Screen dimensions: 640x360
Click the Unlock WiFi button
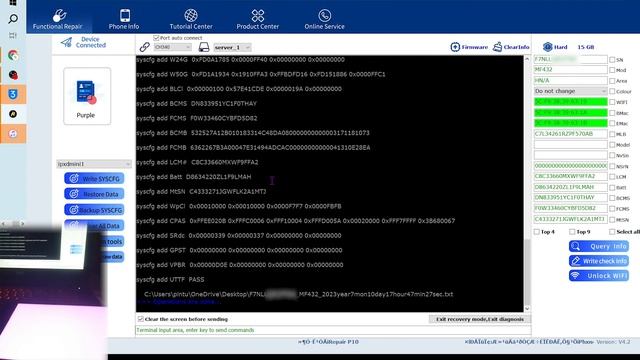click(x=599, y=276)
